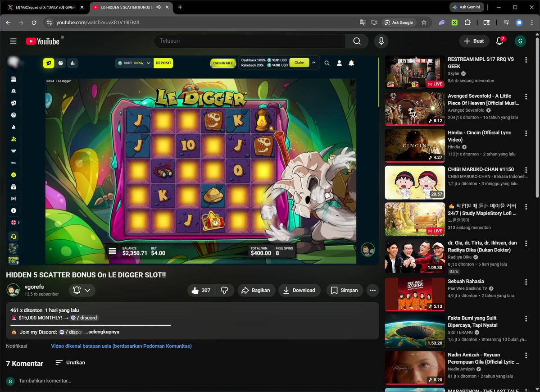The image size is (540, 392).
Task: Open options for RESTREAM MPL S17 video
Action: click(x=526, y=59)
